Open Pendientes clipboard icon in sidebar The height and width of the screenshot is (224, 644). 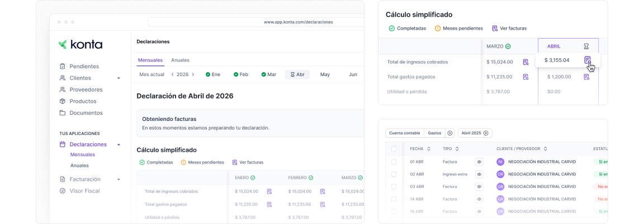[x=63, y=66]
